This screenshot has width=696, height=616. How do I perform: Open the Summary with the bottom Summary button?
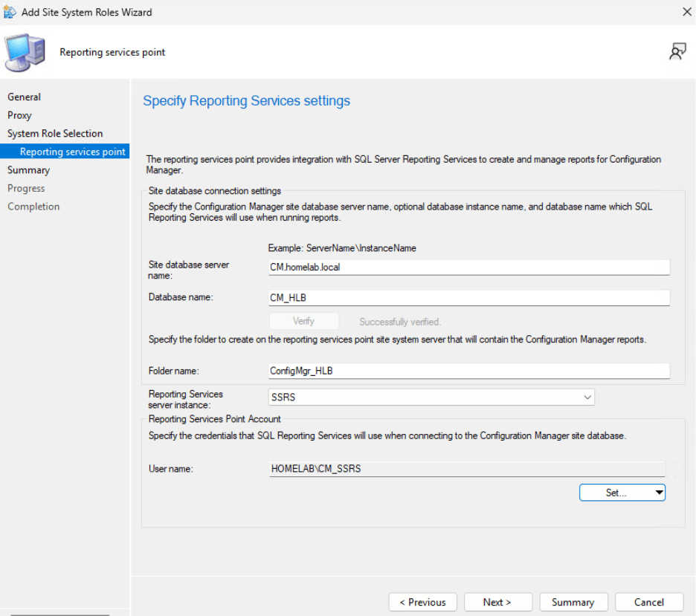(x=573, y=602)
